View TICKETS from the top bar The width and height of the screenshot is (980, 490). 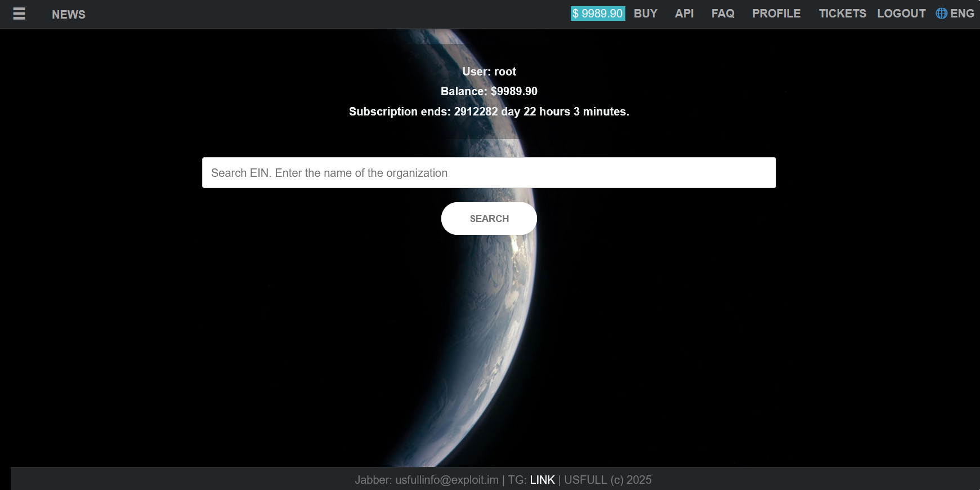[842, 14]
